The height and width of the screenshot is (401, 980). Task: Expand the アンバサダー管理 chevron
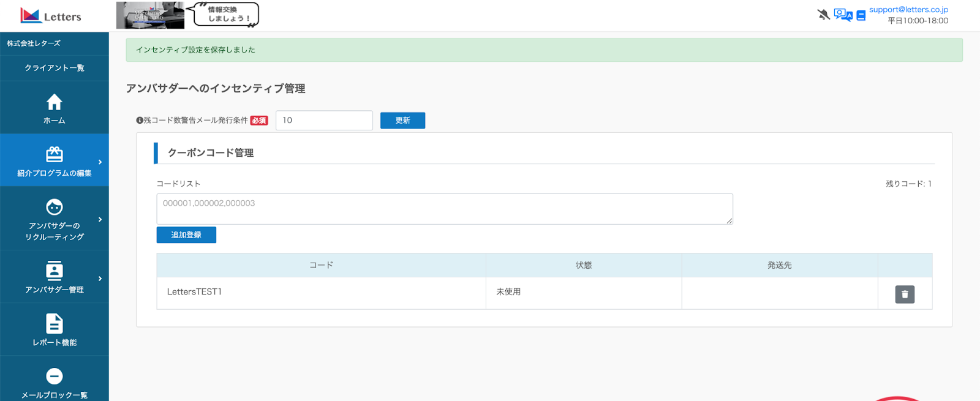[100, 279]
